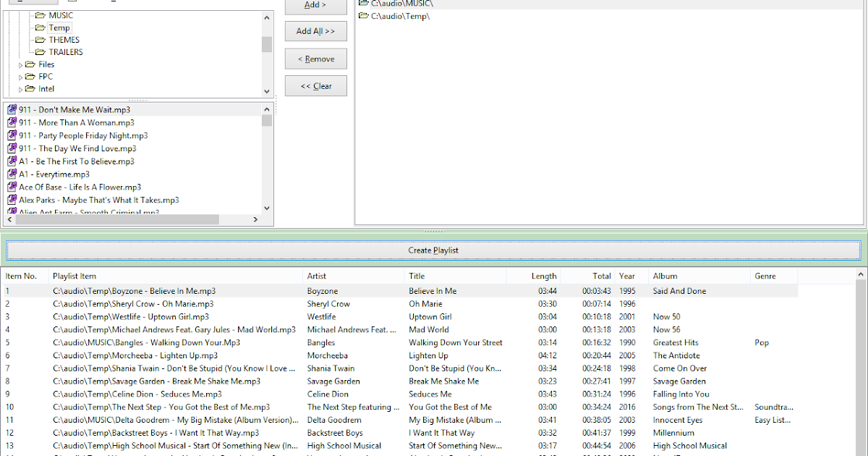This screenshot has height=456, width=868.
Task: Select playlist row Morcheeba - Lighten Up.mp3
Action: click(400, 355)
